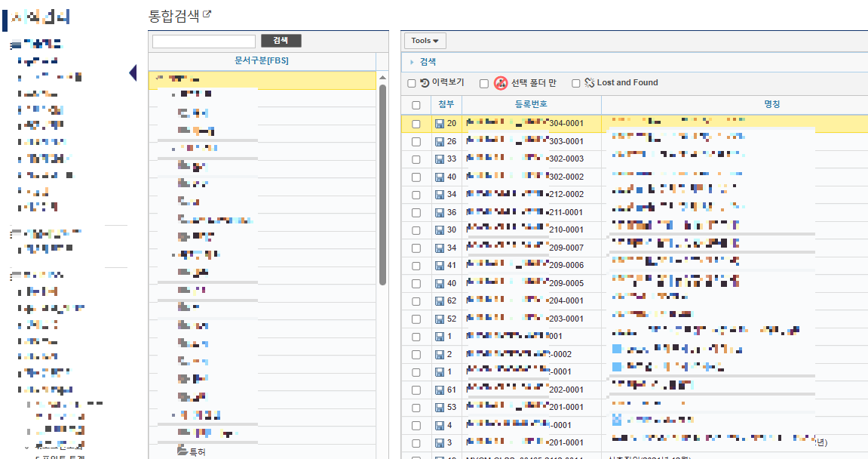Open the Tools dropdown menu
This screenshot has height=459, width=868.
point(425,41)
